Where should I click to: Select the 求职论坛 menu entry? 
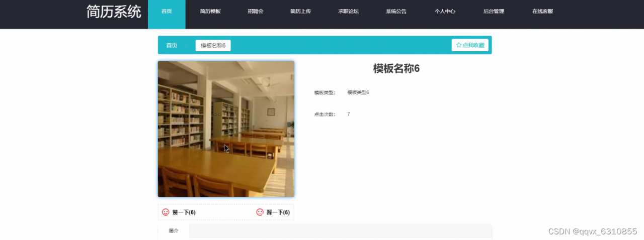(x=348, y=12)
